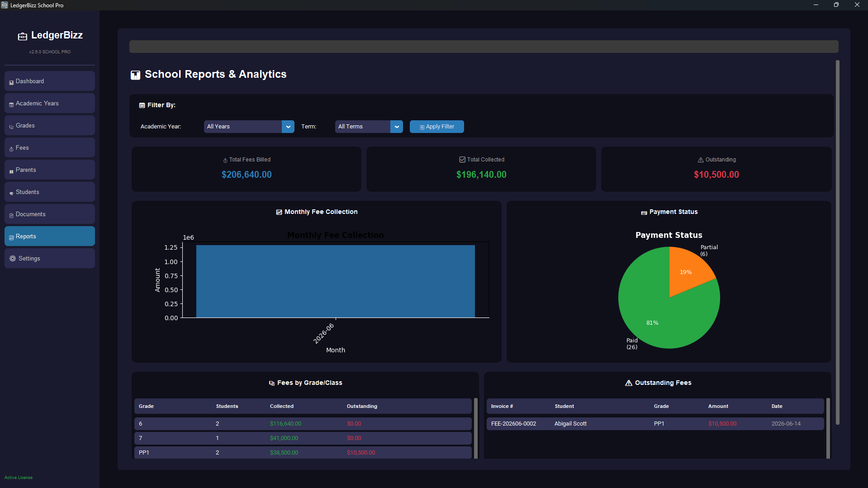Click the app icon in title bar
Screen dimensions: 868x488
coord(5,5)
